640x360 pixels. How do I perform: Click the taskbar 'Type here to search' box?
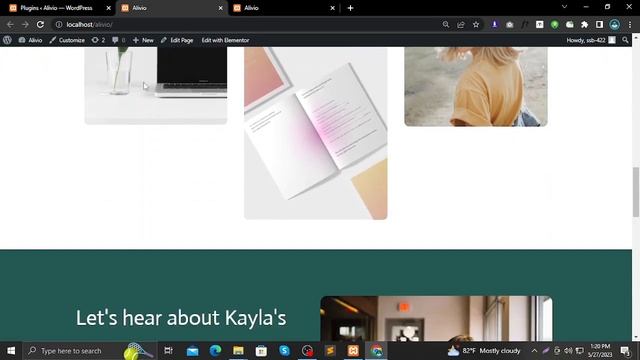(90, 351)
